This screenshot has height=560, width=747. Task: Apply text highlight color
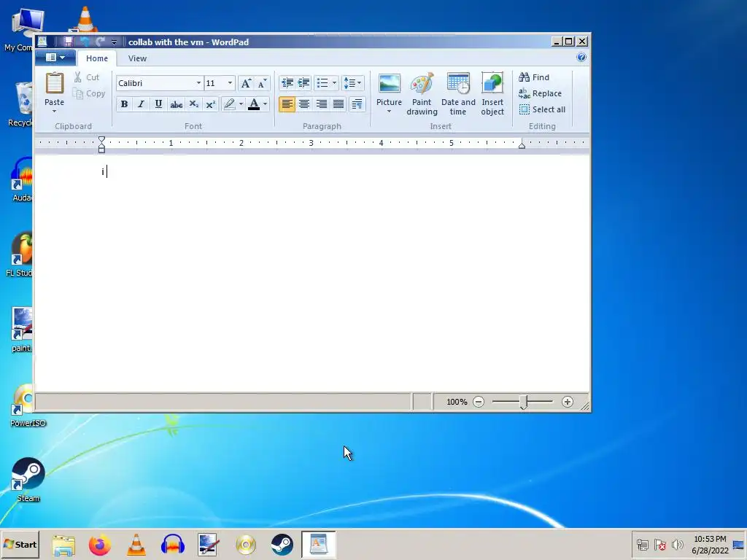point(230,104)
